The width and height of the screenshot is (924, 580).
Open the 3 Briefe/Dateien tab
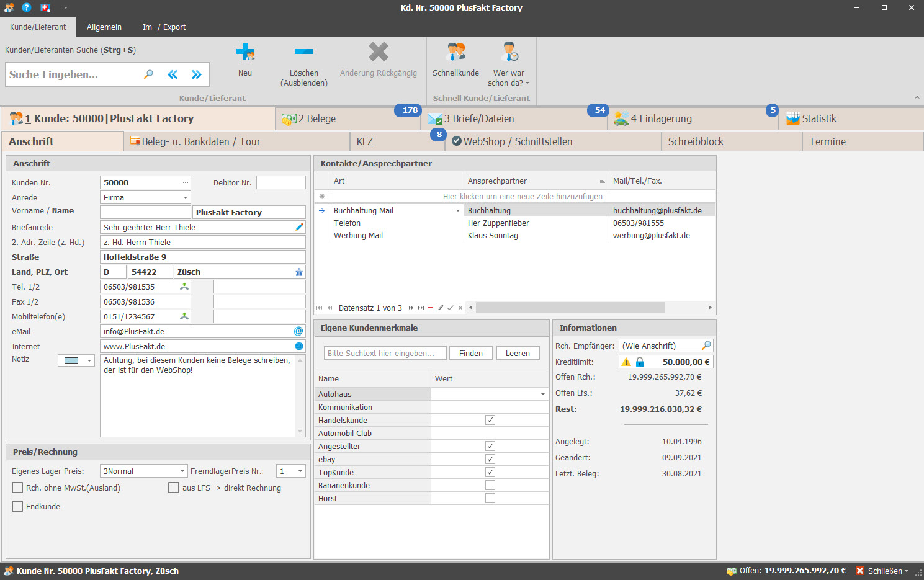coord(514,118)
